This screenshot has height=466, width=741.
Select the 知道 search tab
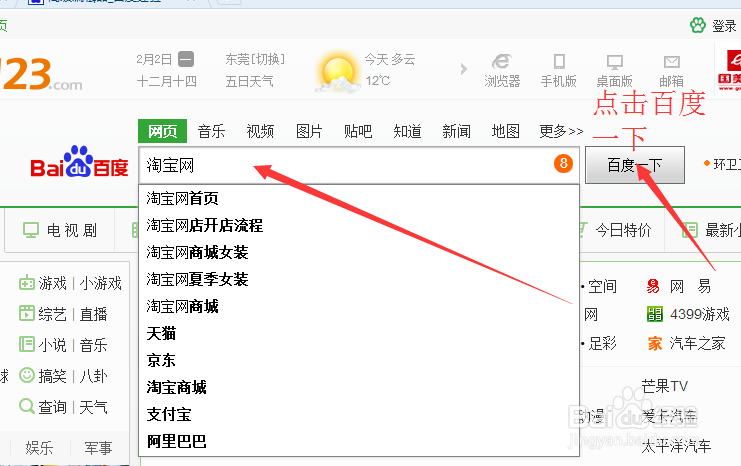(x=407, y=131)
